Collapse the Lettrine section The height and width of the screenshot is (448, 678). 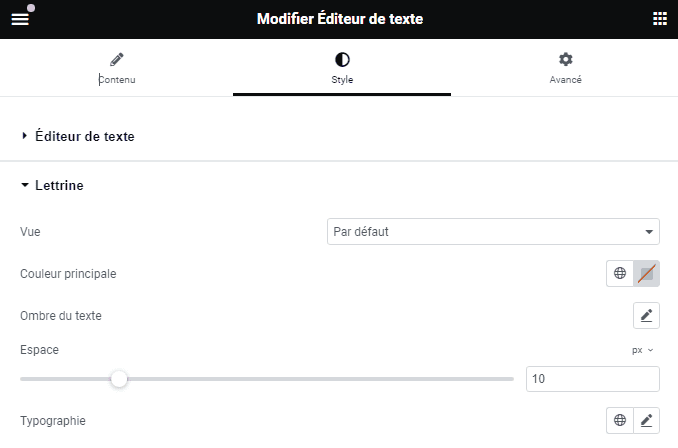point(59,185)
